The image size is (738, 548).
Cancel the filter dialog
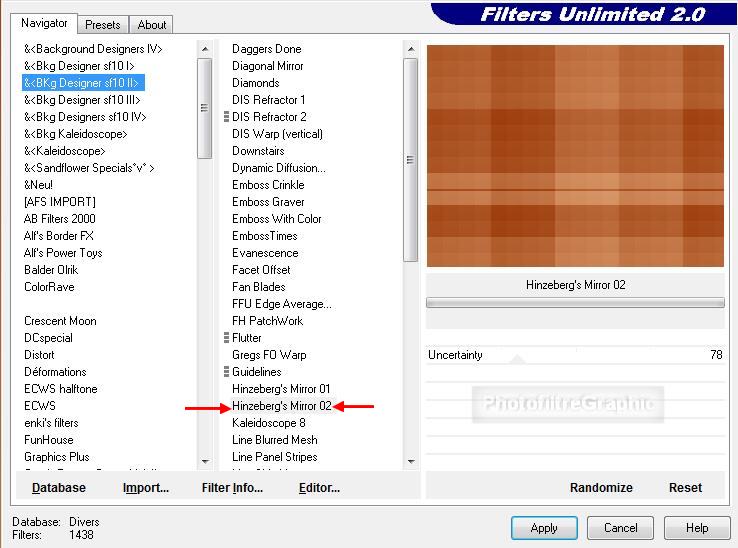620,528
